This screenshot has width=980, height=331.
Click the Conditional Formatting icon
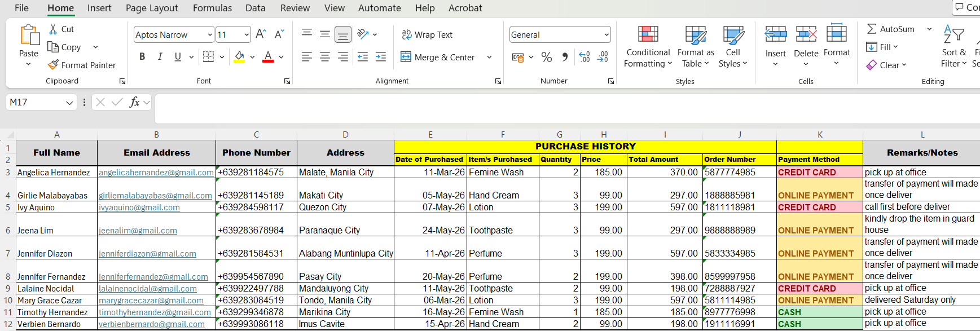tap(648, 34)
